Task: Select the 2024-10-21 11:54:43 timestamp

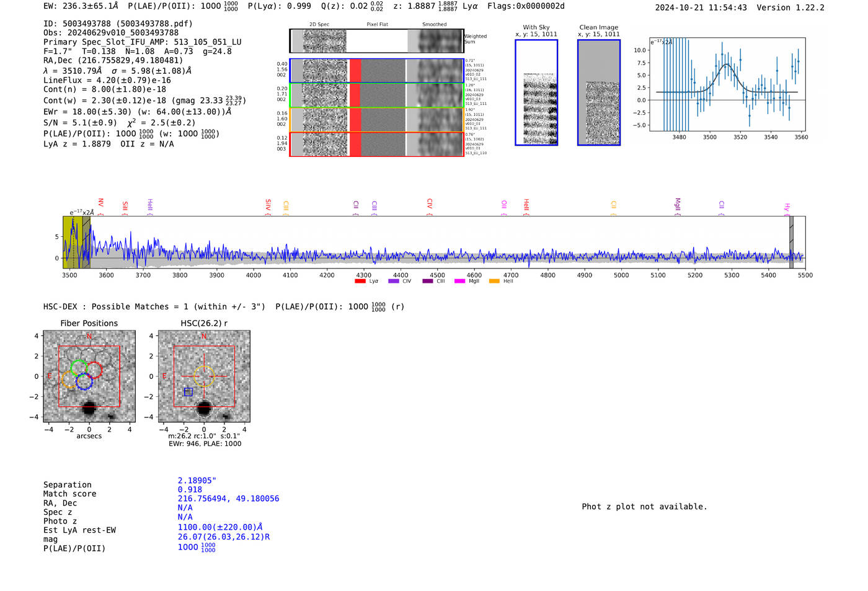Action: pos(701,7)
